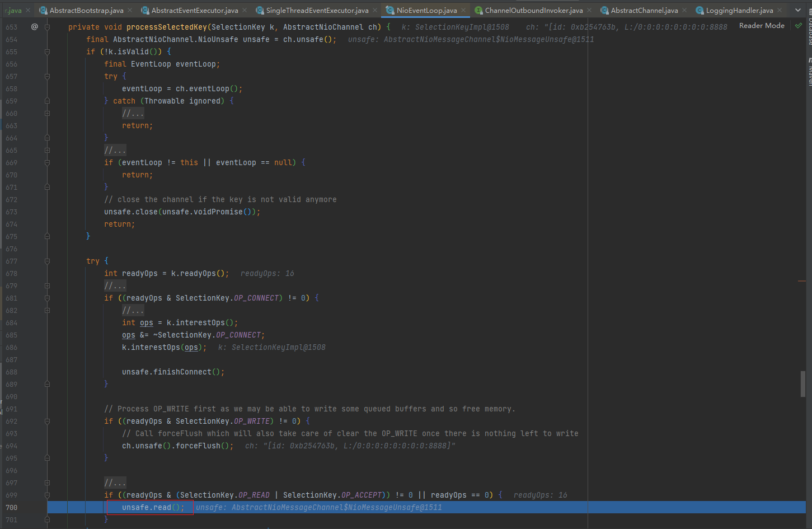The height and width of the screenshot is (529, 812).
Task: Click red error stripe mark on scrollbar
Action: [x=802, y=281]
